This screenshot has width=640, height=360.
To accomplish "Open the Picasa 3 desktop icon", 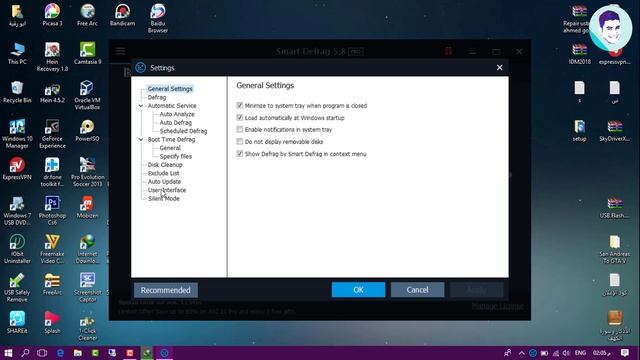I will [52, 15].
